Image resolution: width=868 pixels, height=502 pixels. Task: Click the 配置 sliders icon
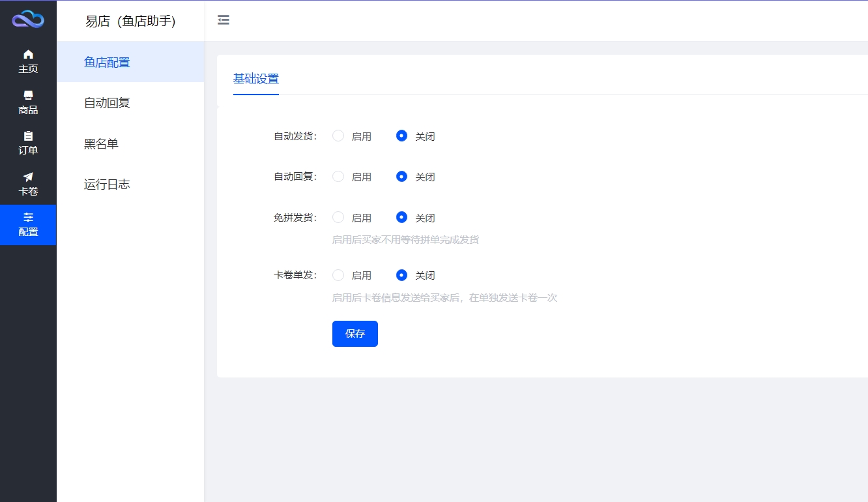[28, 217]
